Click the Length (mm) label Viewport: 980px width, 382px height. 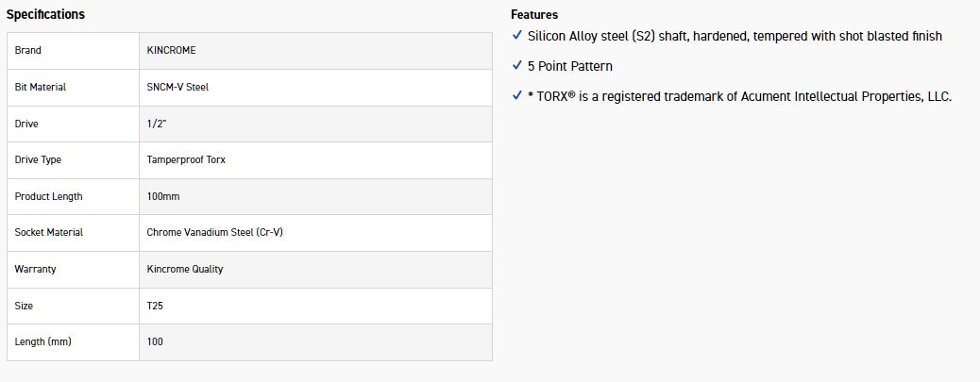pos(42,341)
